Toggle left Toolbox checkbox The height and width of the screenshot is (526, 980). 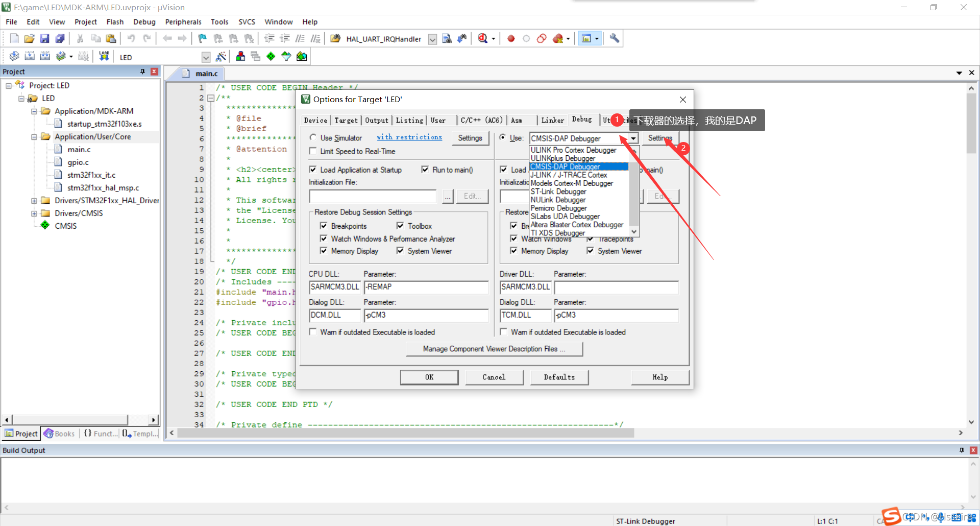400,226
